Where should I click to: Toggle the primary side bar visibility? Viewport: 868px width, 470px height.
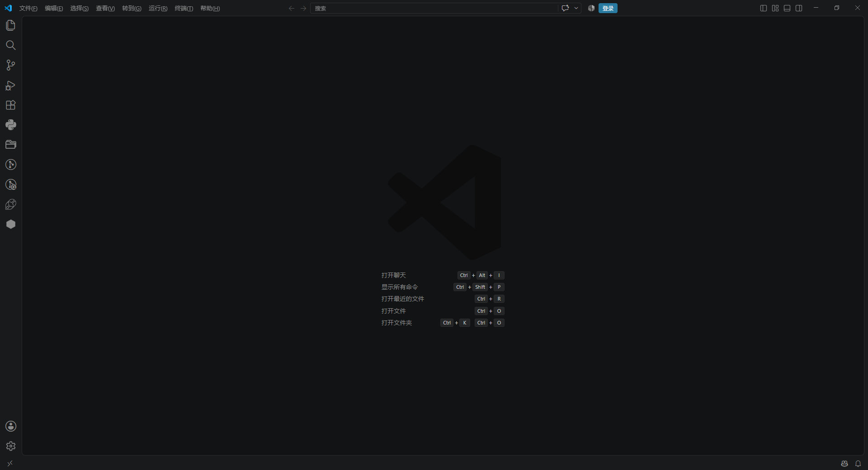coord(764,8)
